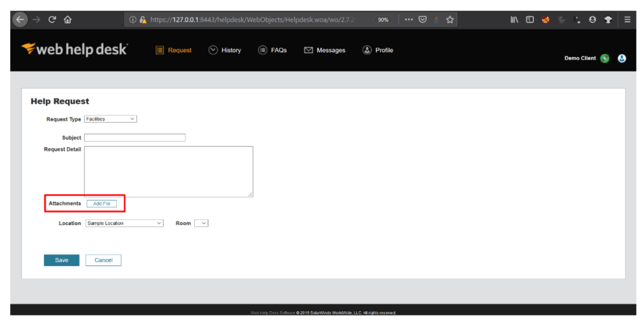Click the 90% zoom level indicator
Image resolution: width=644 pixels, height=325 pixels.
point(383,19)
